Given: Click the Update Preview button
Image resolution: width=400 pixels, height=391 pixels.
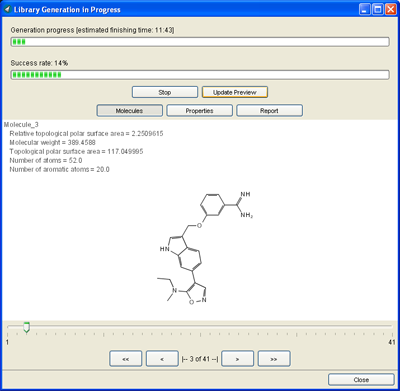Looking at the screenshot, I should (x=235, y=92).
